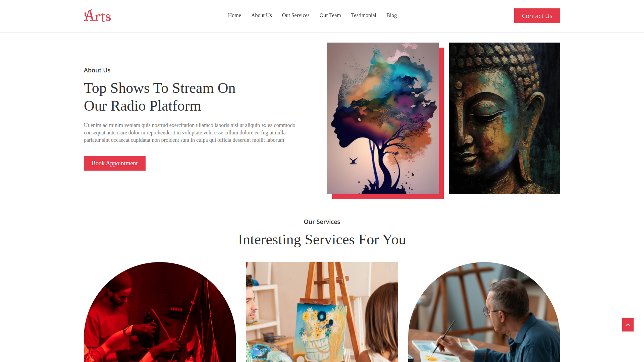Go to About Us in navigation

(261, 15)
